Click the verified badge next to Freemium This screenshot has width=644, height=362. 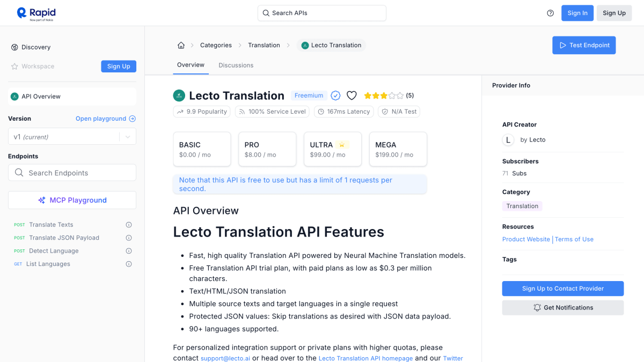(335, 95)
